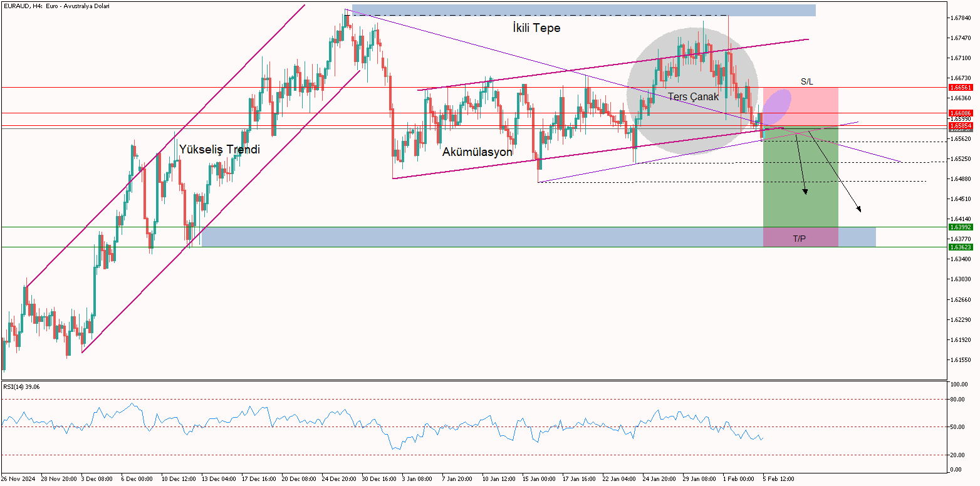Click the 1.67840 price axis value
980x486 pixels.
point(961,18)
